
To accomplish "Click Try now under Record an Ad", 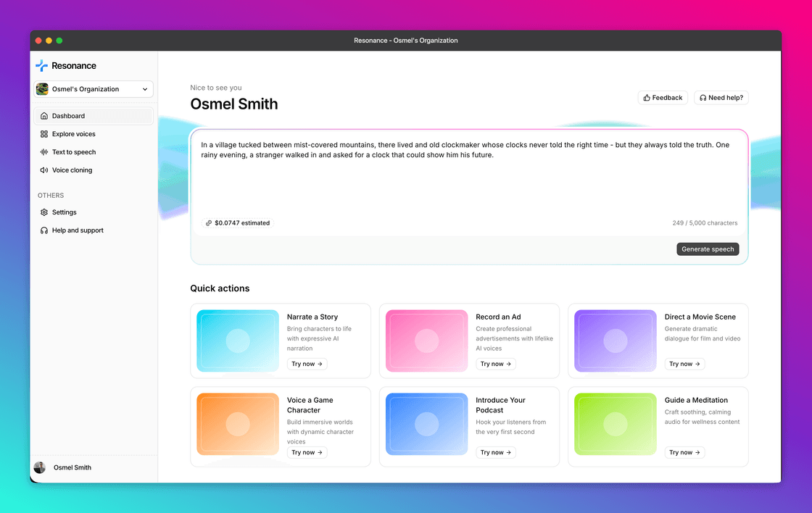I will (x=496, y=364).
